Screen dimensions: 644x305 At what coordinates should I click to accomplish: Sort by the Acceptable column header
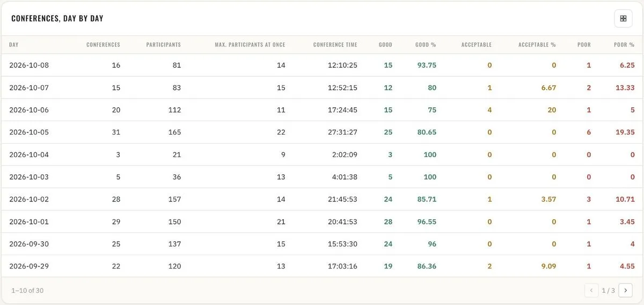477,44
